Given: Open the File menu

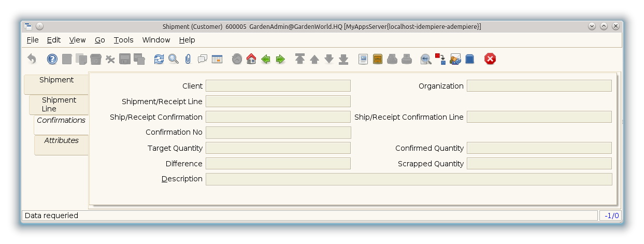Looking at the screenshot, I should [32, 40].
